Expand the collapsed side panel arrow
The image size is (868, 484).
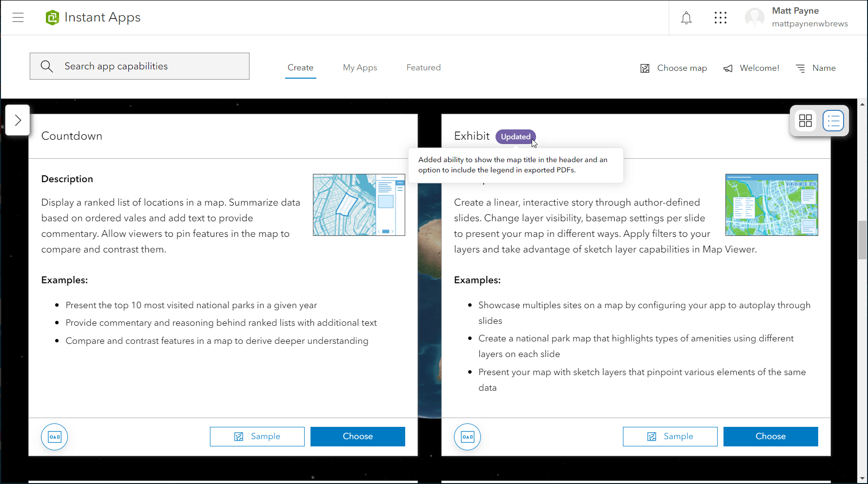pos(18,120)
